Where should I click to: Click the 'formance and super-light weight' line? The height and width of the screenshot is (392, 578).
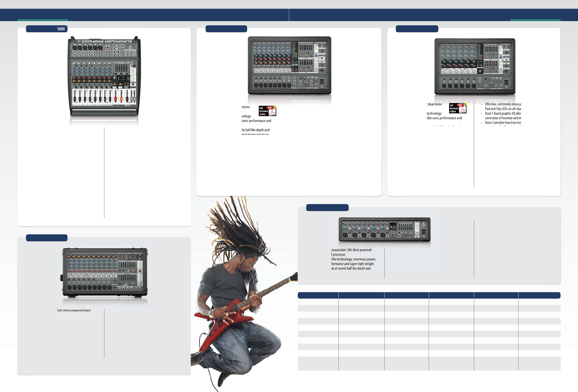[352, 264]
